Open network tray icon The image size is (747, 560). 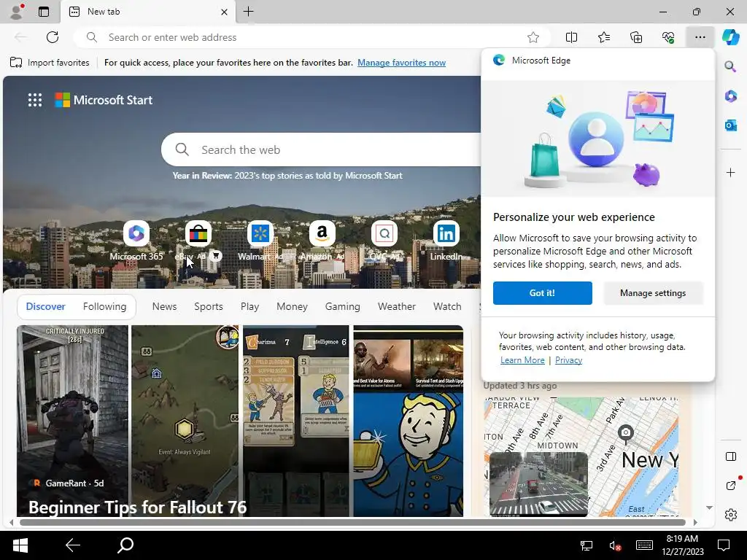click(586, 545)
